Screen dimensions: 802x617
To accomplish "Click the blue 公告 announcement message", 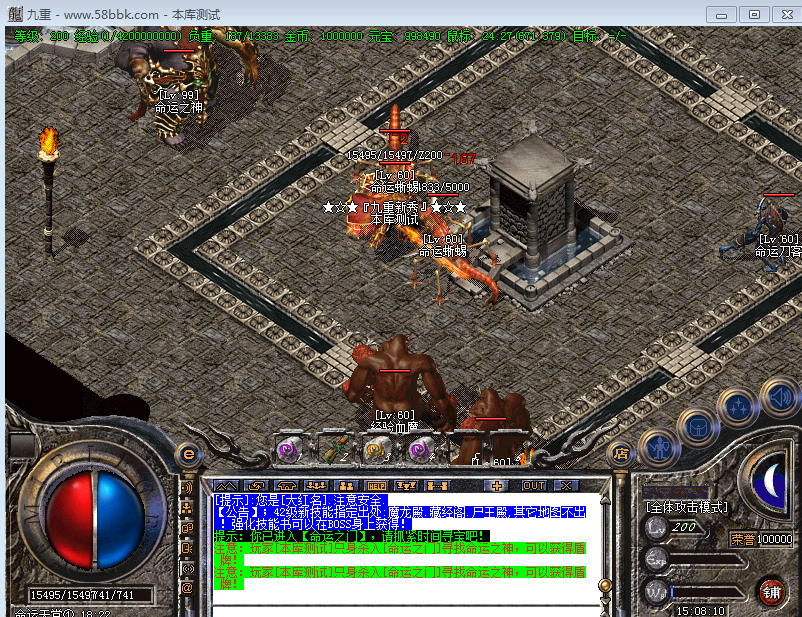I will click(x=400, y=518).
